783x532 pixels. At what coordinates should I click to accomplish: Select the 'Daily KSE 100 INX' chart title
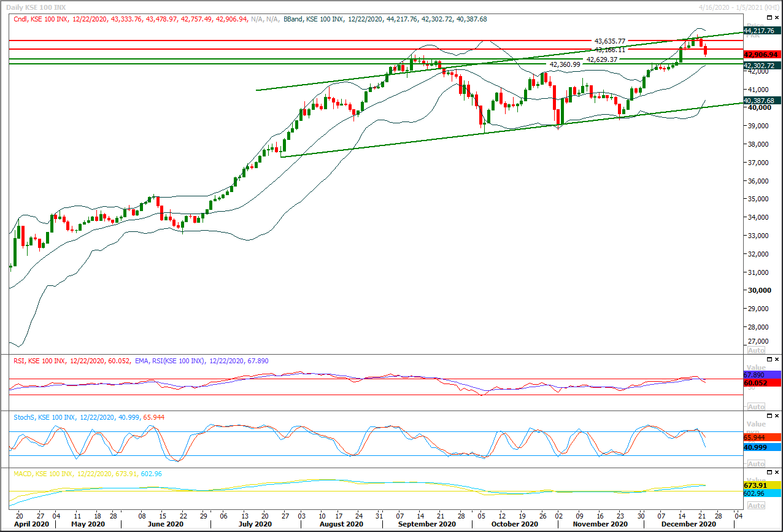(37, 6)
